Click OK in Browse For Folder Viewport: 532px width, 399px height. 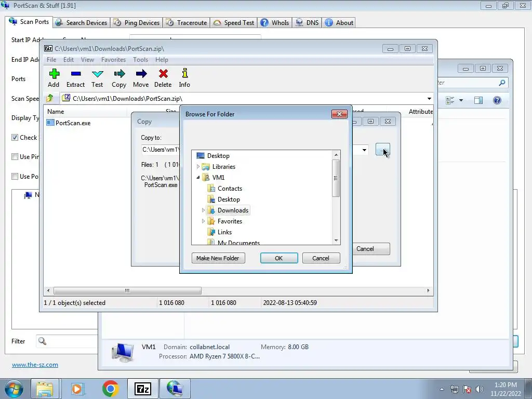[x=279, y=258]
